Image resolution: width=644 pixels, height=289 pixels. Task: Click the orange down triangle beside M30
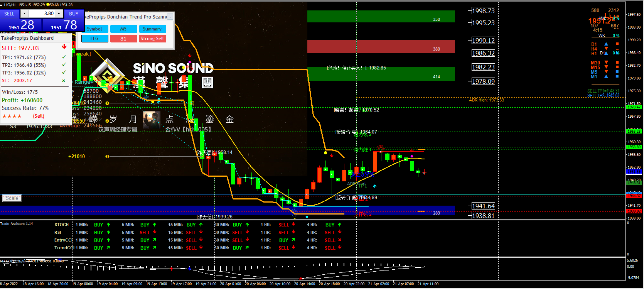pyautogui.click(x=606, y=63)
